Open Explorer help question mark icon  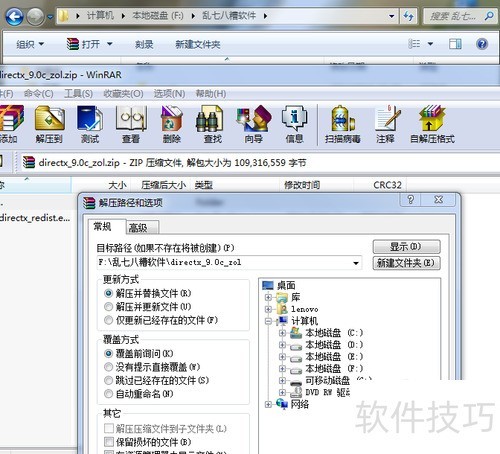[x=482, y=44]
